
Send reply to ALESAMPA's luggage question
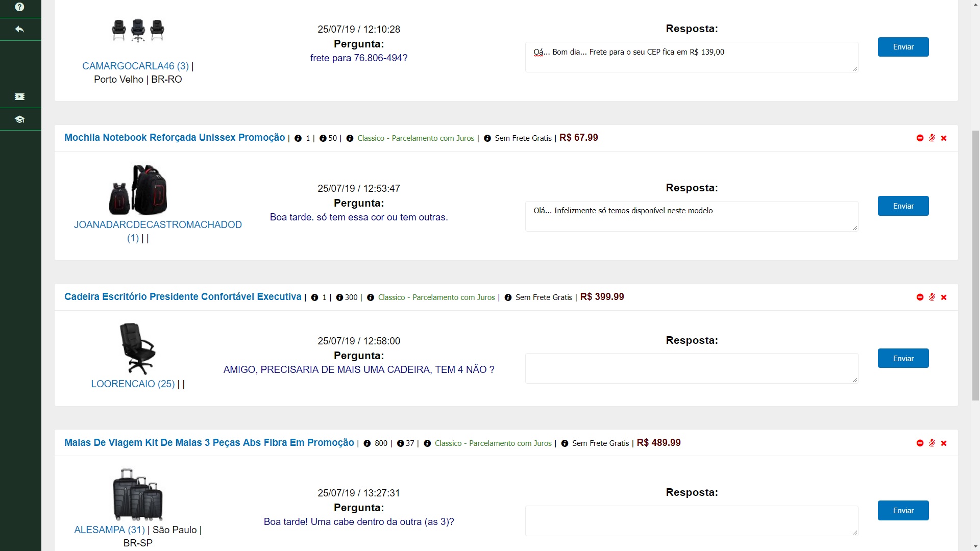tap(903, 510)
